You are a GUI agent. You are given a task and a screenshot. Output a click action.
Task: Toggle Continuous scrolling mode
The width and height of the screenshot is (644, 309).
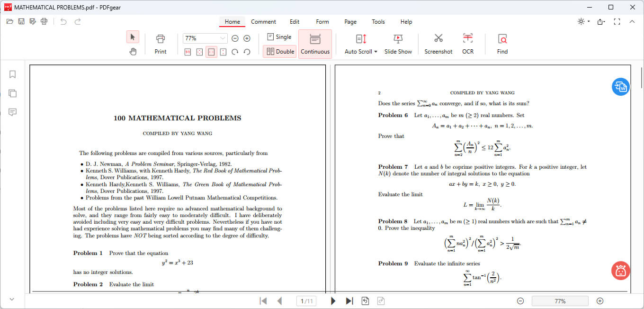pyautogui.click(x=315, y=44)
